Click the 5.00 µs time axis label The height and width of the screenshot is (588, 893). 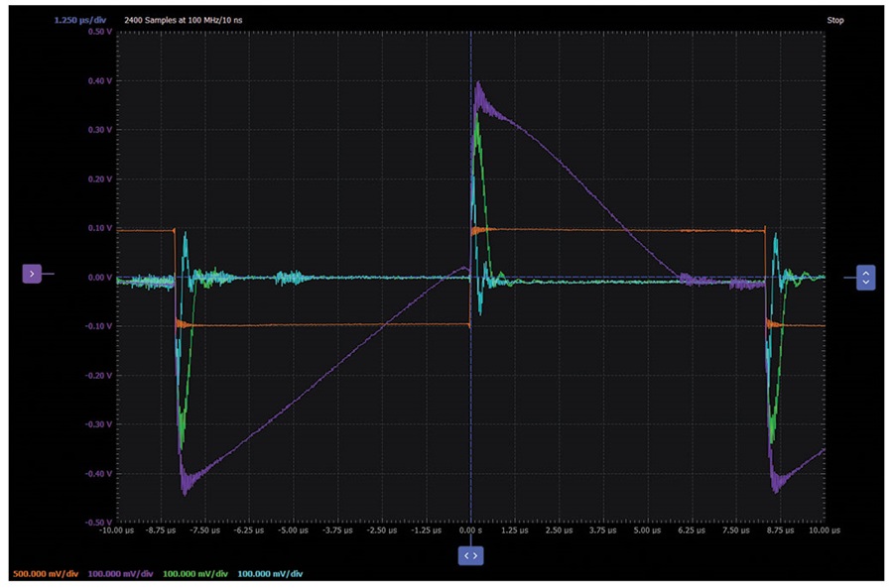pyautogui.click(x=648, y=529)
